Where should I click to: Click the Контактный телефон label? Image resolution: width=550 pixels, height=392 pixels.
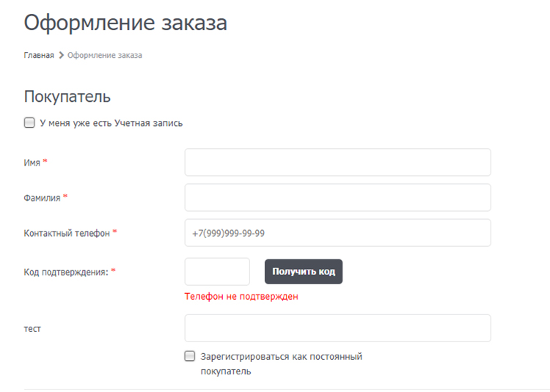[67, 233]
